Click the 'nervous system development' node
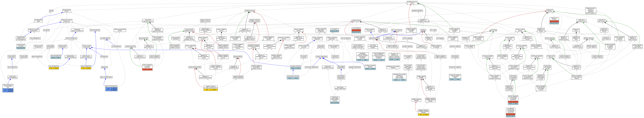The height and width of the screenshot is (118, 644). pyautogui.click(x=87, y=47)
